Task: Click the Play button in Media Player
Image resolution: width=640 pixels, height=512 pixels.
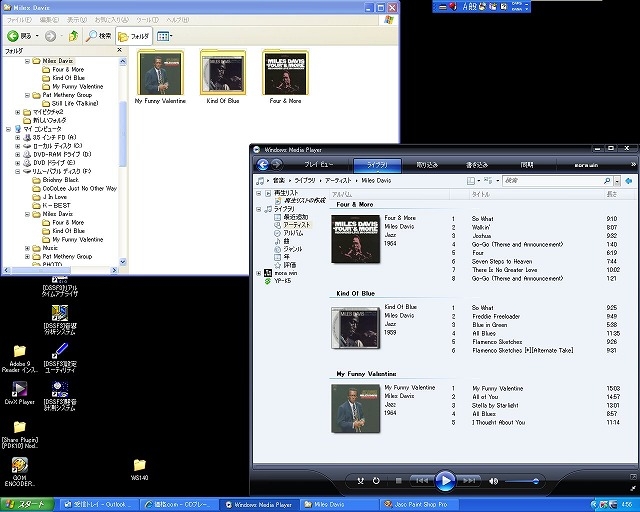Action: pyautogui.click(x=445, y=481)
